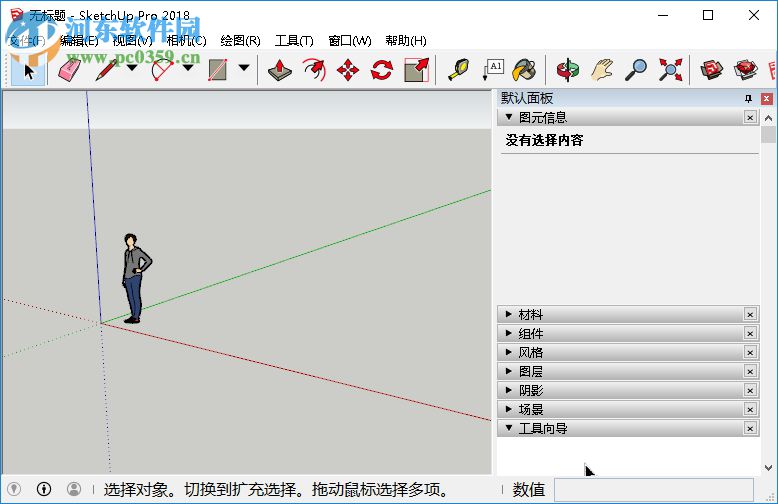Pin the 默认面板 tray
Image resolution: width=778 pixels, height=504 pixels.
tap(748, 98)
